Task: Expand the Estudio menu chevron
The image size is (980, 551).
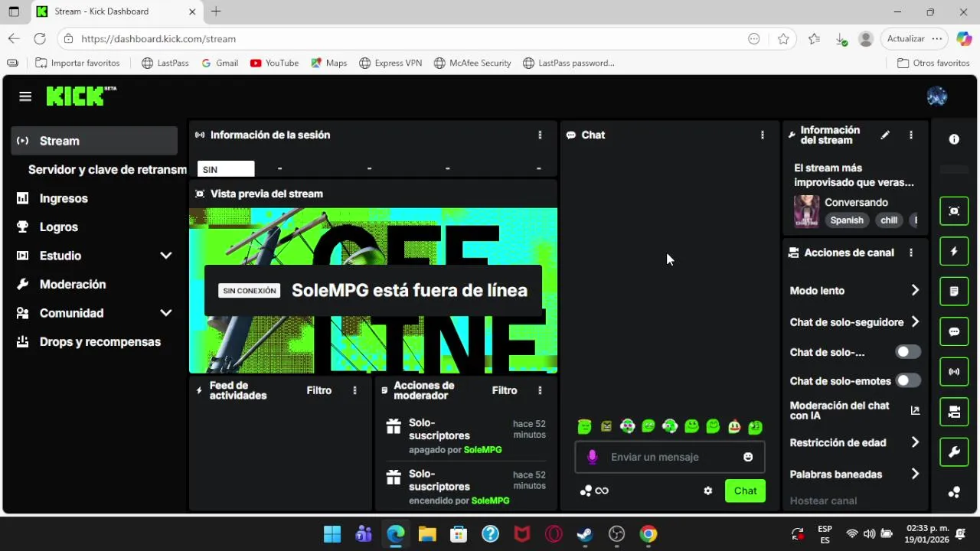Action: click(x=165, y=256)
